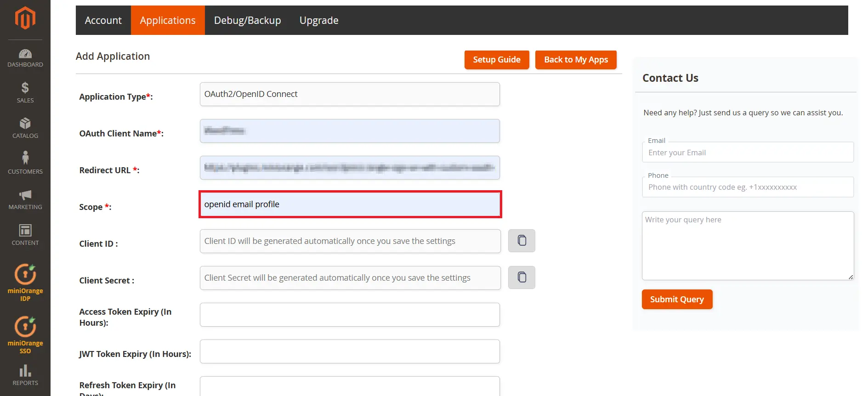This screenshot has width=868, height=396.
Task: Open the Reports sidebar menu
Action: [25, 375]
